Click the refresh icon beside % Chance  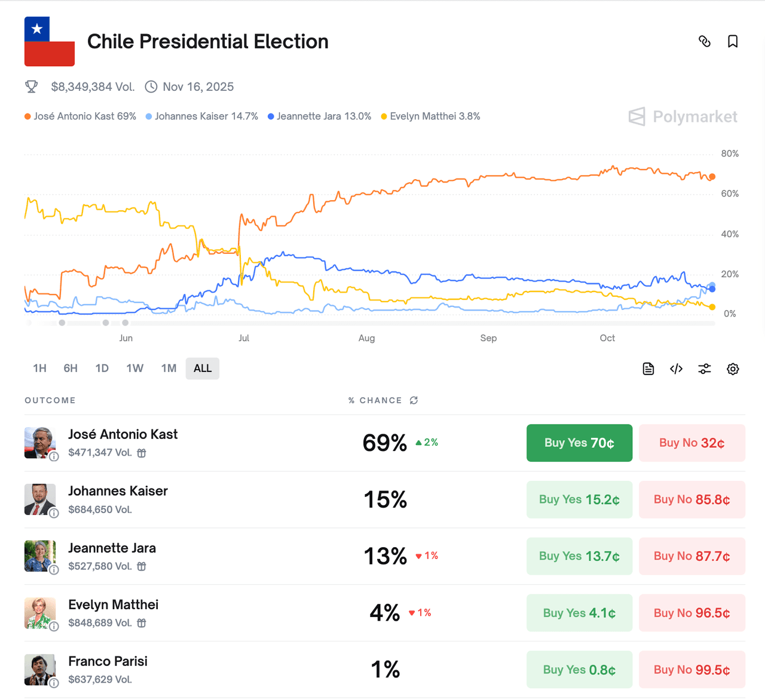(x=414, y=400)
